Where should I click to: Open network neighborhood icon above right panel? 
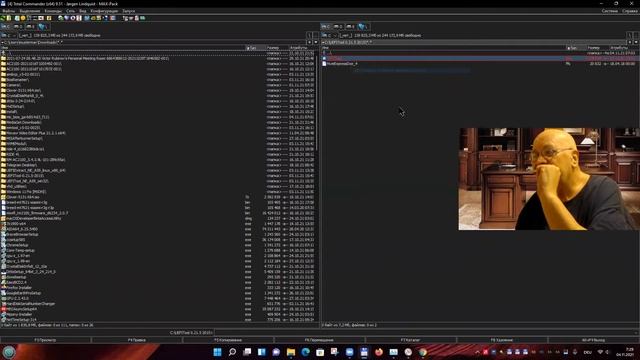click(363, 27)
